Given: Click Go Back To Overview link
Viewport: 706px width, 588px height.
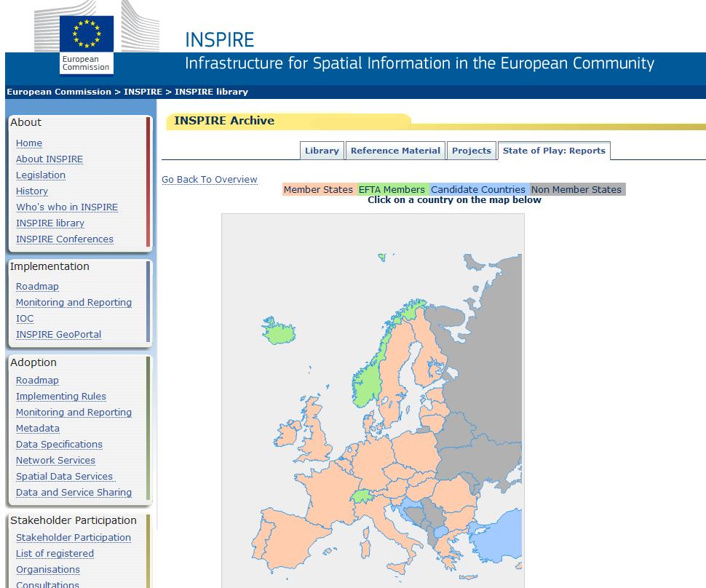Looking at the screenshot, I should pos(210,179).
